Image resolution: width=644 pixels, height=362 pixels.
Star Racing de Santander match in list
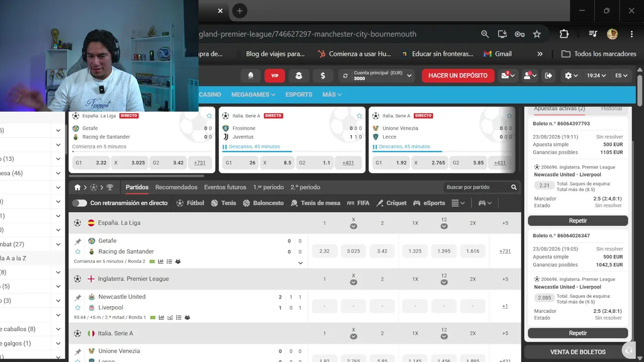tap(77, 251)
